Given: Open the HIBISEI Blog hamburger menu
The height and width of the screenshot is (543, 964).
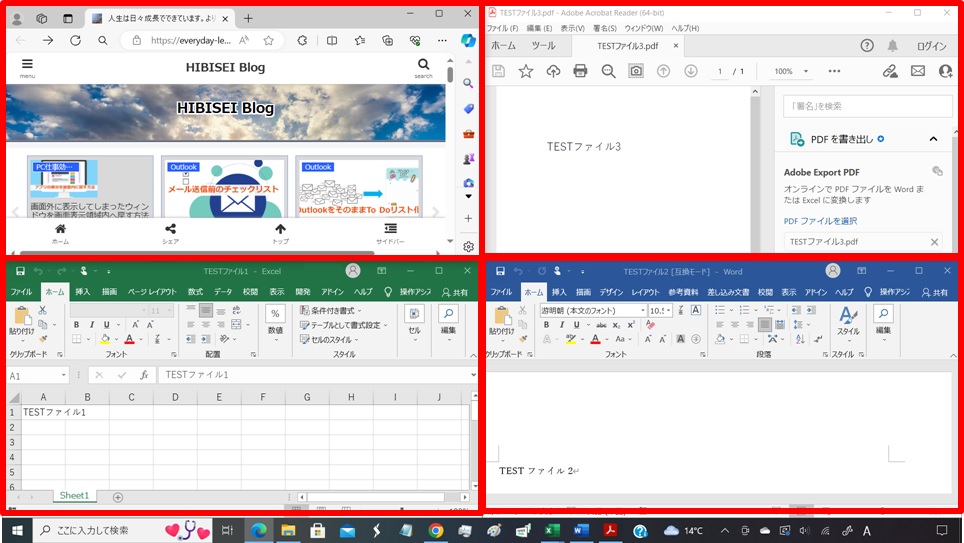Looking at the screenshot, I should 27,64.
